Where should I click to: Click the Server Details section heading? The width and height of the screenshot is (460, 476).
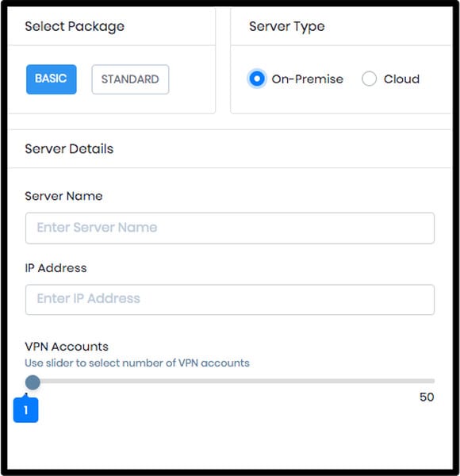69,149
